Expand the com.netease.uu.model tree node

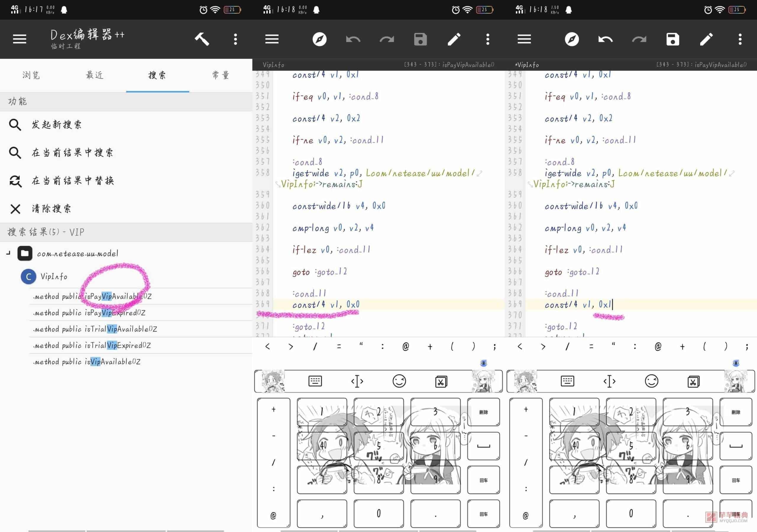pos(8,253)
